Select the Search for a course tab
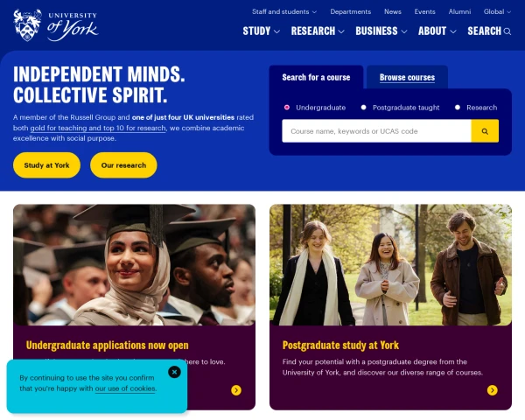 (316, 77)
